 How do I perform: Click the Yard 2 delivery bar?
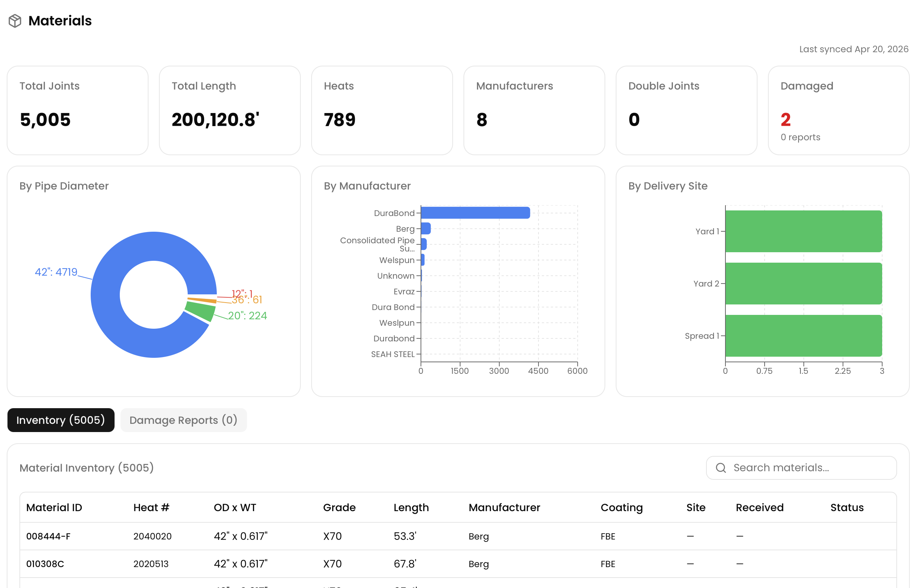[x=803, y=283]
